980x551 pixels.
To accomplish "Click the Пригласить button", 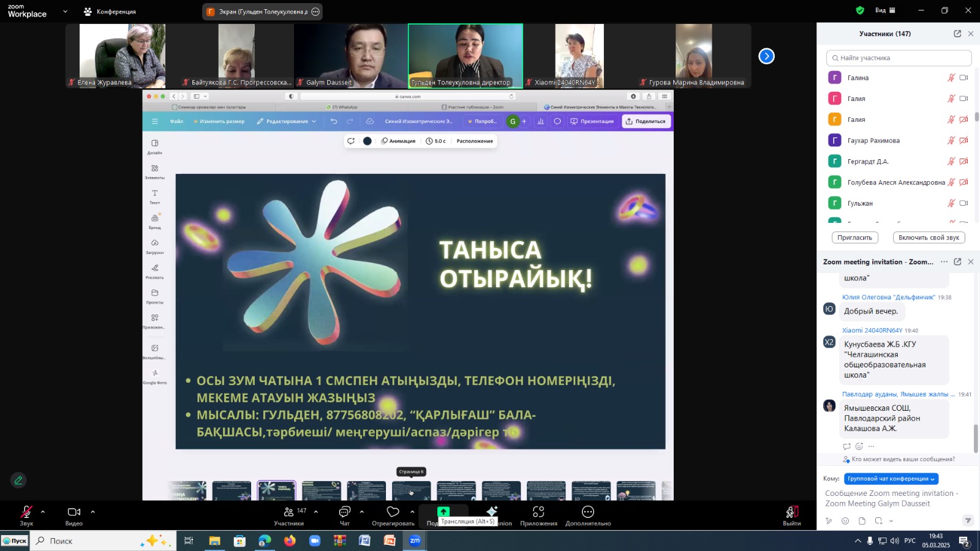I will coord(854,238).
